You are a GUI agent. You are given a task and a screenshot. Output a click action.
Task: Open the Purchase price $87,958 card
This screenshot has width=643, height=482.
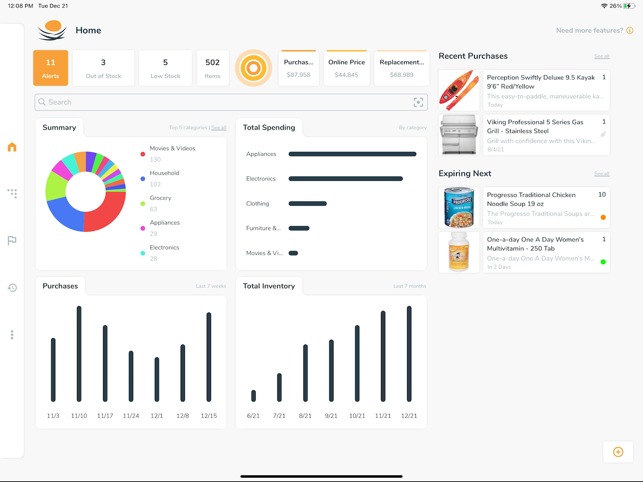(299, 68)
